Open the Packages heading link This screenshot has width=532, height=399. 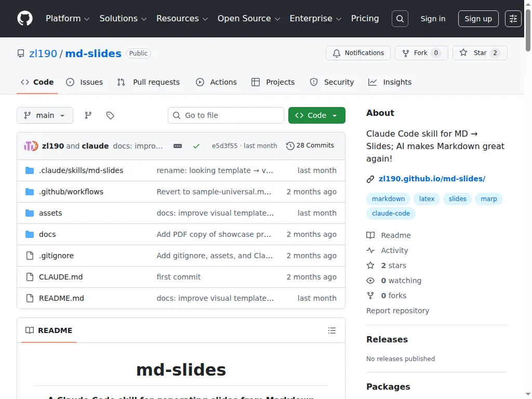(x=388, y=387)
